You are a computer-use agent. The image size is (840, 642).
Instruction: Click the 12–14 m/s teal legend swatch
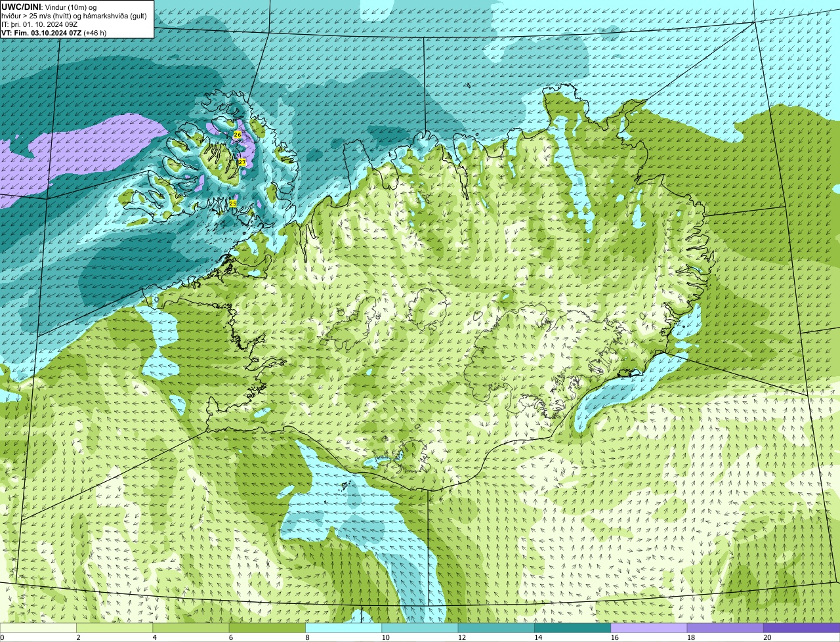(x=496, y=628)
